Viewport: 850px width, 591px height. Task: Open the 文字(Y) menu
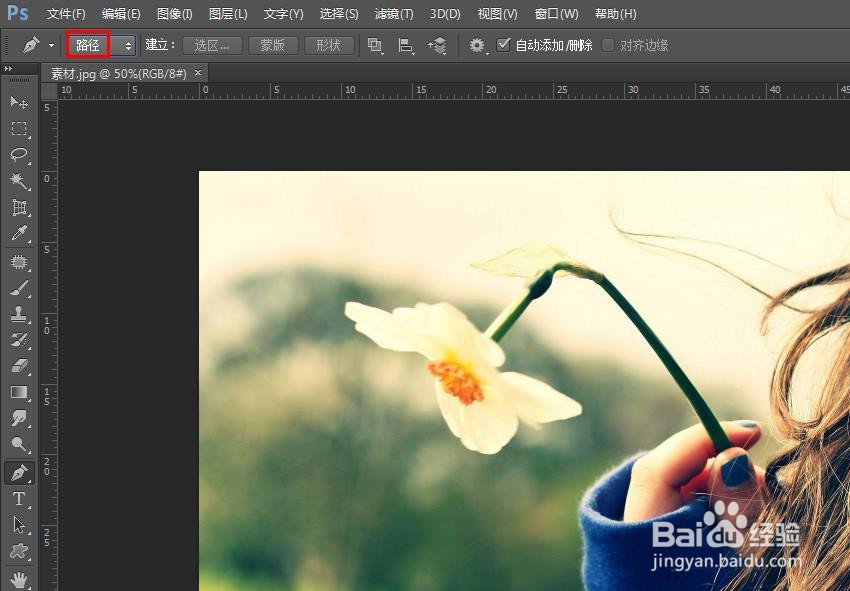pos(283,14)
